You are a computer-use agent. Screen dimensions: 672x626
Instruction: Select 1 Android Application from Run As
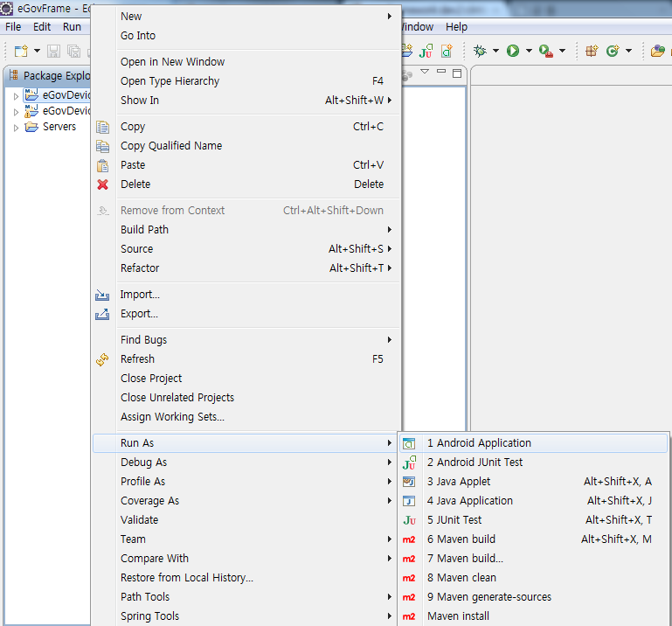click(479, 443)
